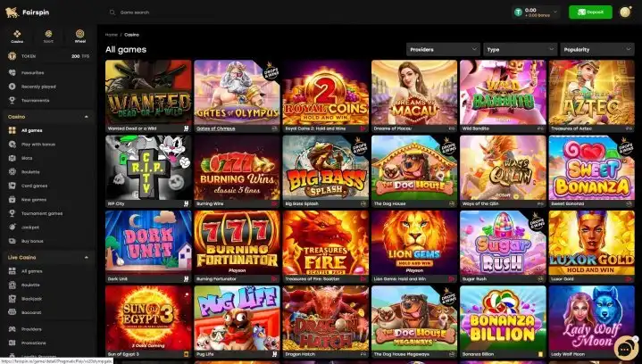Click the green Deposit button
642x364 pixels.
click(590, 12)
